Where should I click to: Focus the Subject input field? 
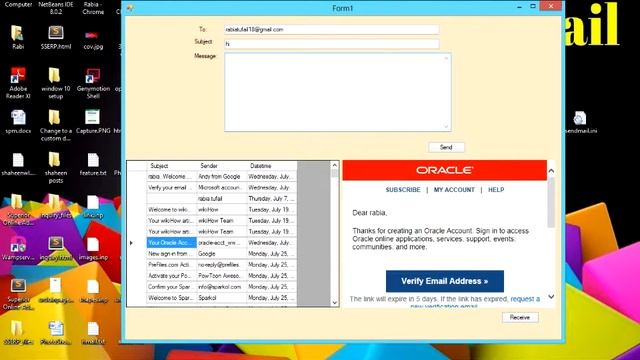331,43
